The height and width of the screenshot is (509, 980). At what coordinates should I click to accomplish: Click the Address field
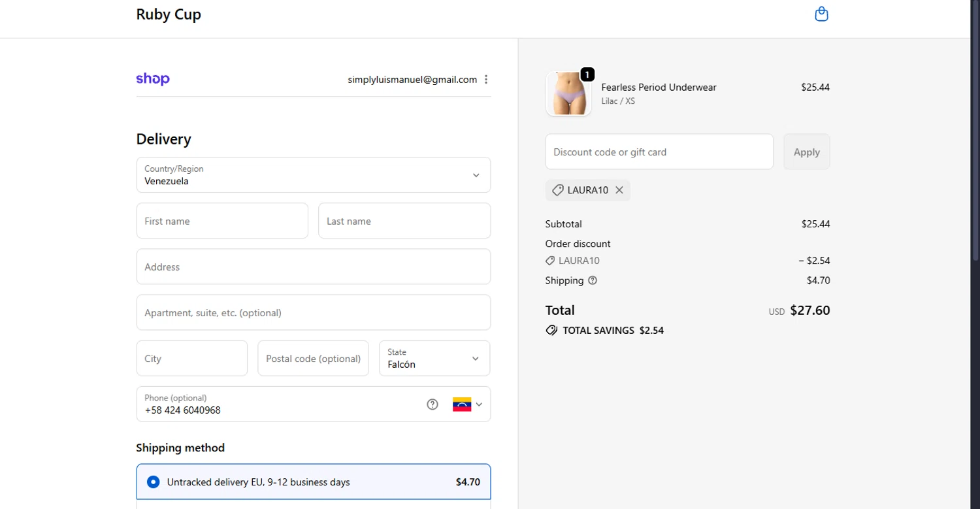click(314, 267)
